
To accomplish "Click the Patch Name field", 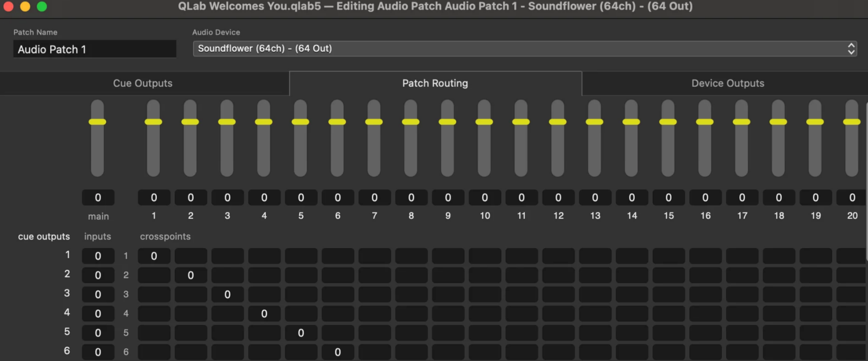I will pos(94,49).
